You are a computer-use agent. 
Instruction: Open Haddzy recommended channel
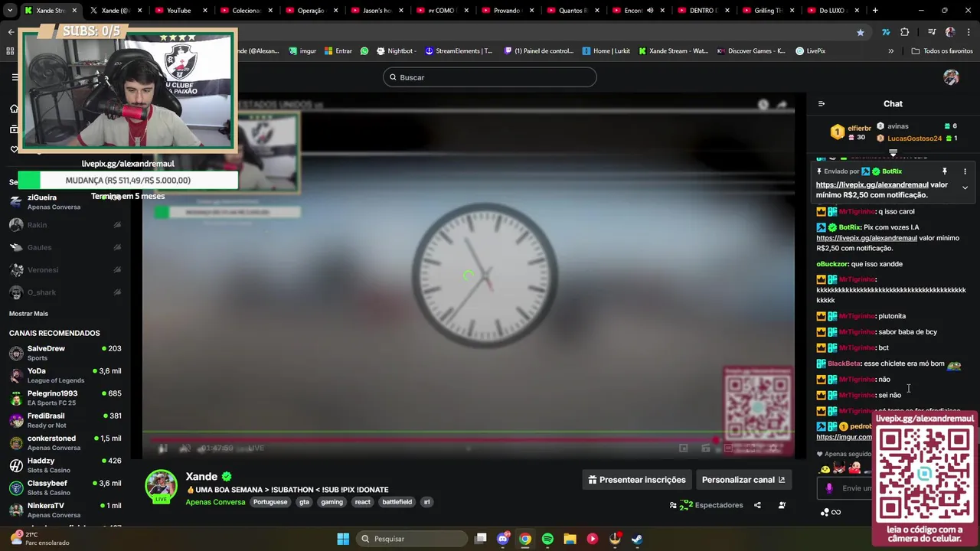coord(65,465)
